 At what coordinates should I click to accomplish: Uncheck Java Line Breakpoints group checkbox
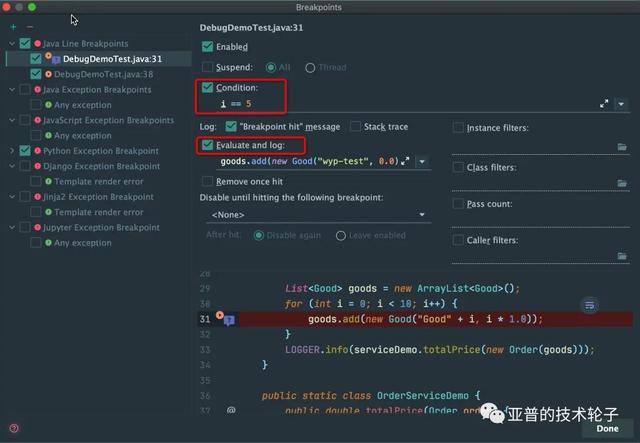25,43
